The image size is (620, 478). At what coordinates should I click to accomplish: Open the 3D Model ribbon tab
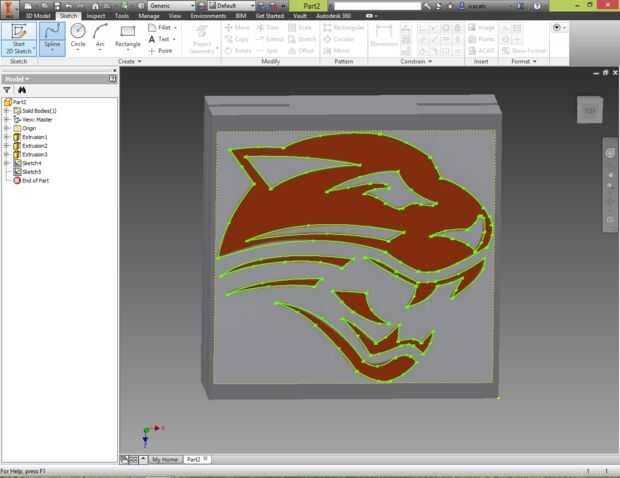(x=38, y=16)
